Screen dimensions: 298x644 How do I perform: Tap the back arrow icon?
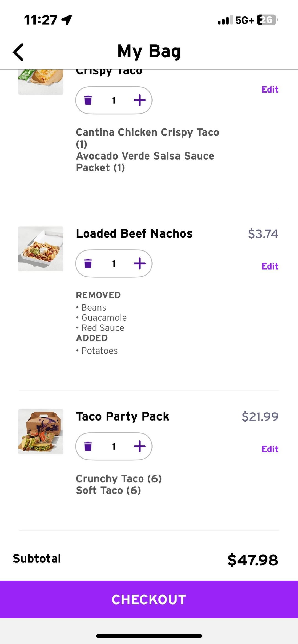click(18, 52)
